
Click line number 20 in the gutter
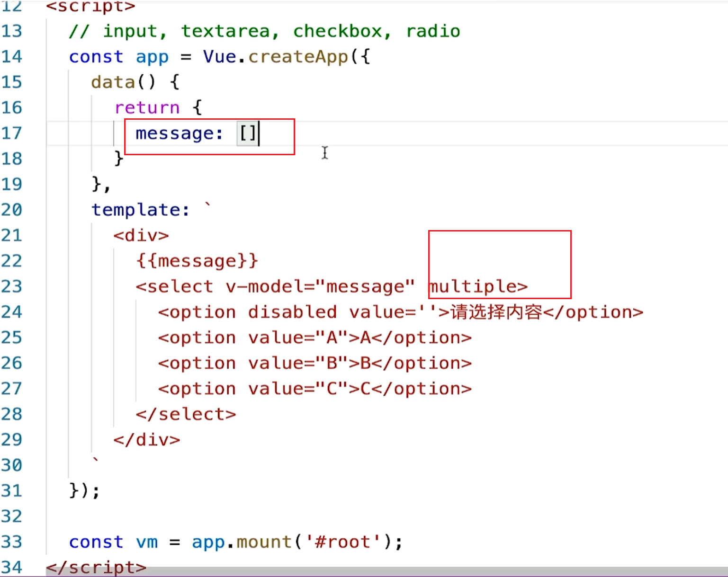11,210
